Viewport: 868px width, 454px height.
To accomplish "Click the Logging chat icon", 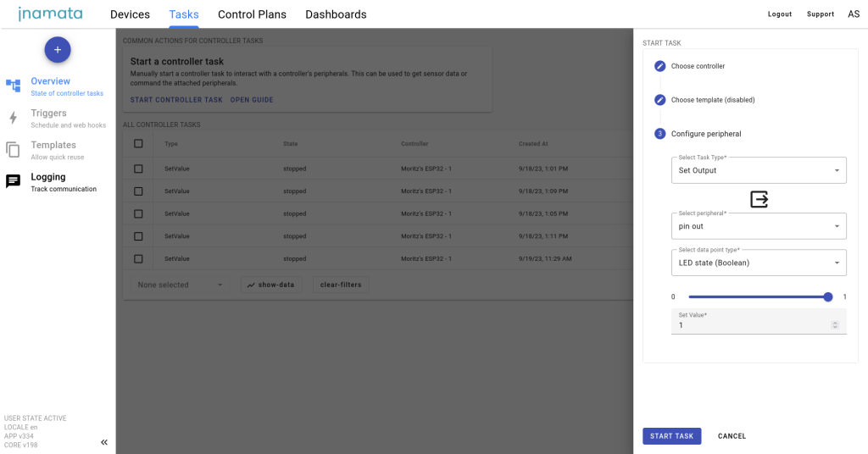I will (13, 180).
